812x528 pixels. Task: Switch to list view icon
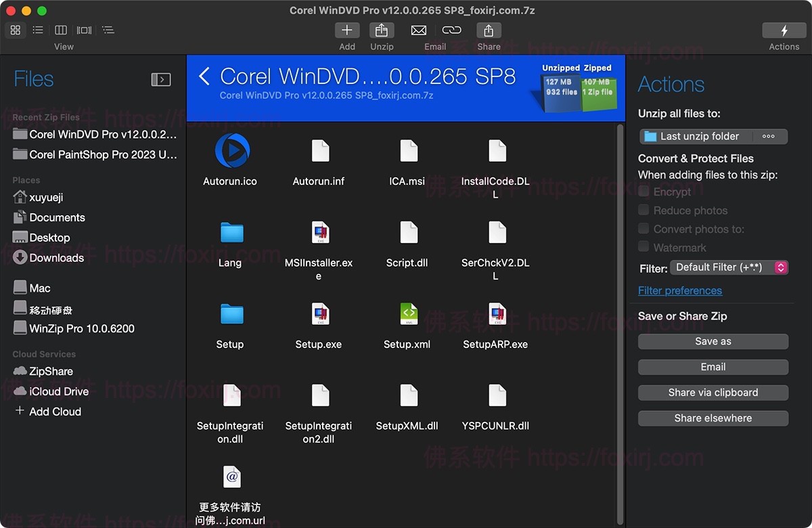pyautogui.click(x=38, y=30)
